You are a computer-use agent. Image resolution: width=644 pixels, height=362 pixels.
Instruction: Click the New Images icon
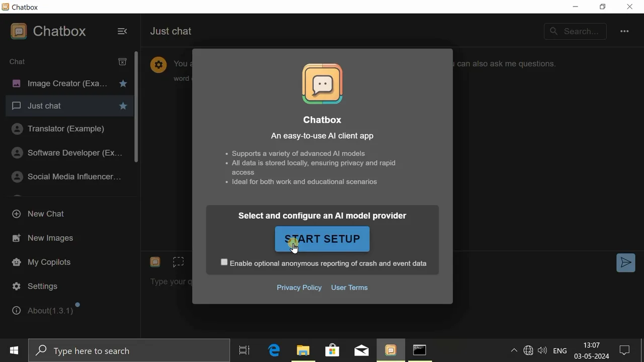[17, 238]
